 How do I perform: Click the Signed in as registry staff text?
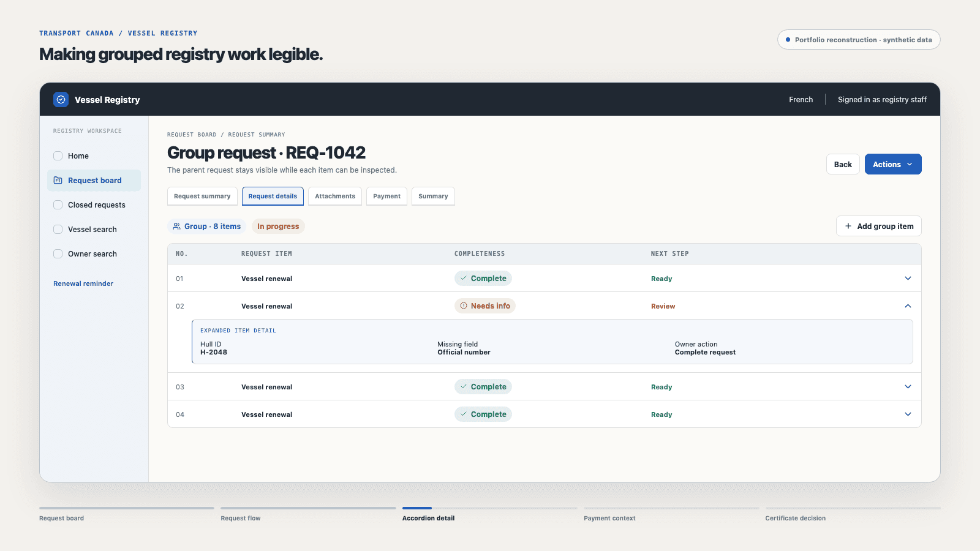(x=882, y=99)
